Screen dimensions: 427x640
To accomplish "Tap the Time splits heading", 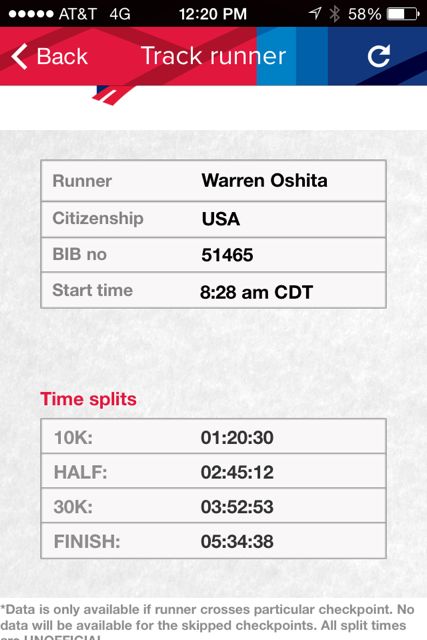I will coord(88,399).
